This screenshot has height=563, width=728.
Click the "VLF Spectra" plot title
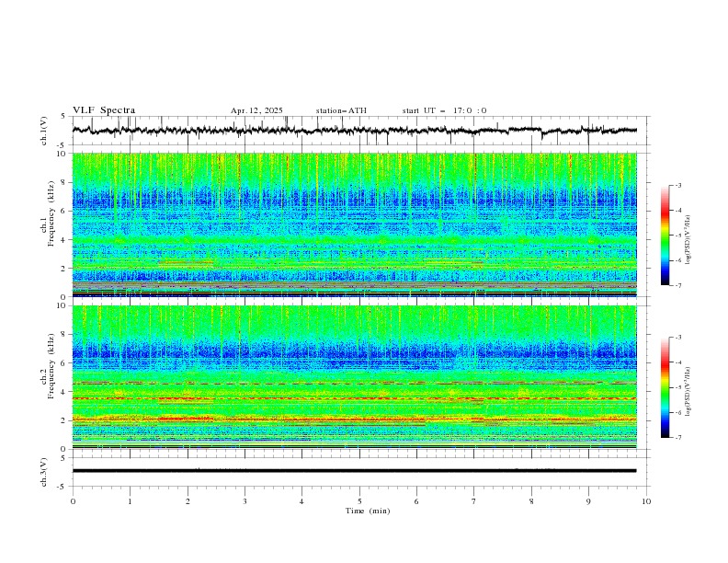(x=104, y=110)
